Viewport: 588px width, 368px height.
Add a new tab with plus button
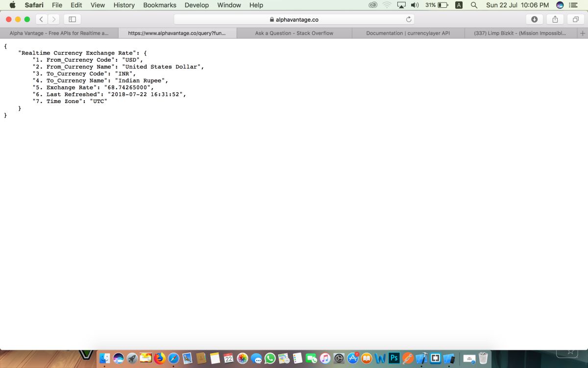(583, 33)
